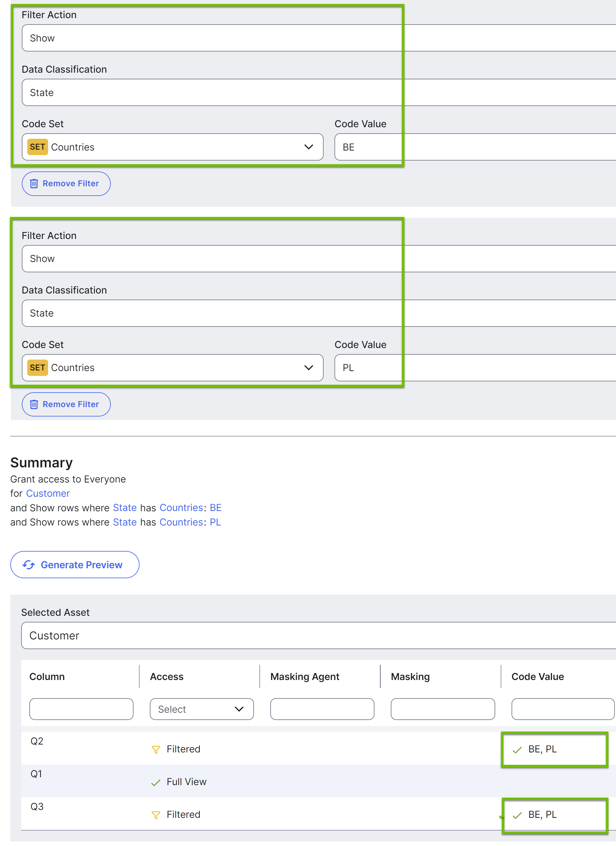Screen dimensions: 616x846
Task: Open the Customer link in the Summary
Action: pyautogui.click(x=48, y=493)
